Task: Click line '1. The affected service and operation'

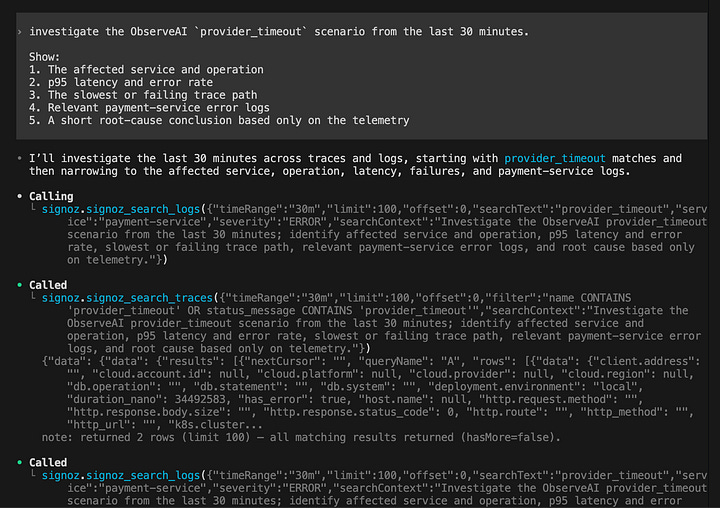Action: [146, 70]
